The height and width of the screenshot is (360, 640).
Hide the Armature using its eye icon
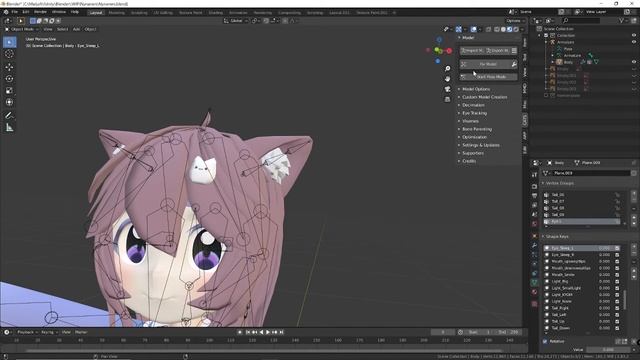click(634, 42)
